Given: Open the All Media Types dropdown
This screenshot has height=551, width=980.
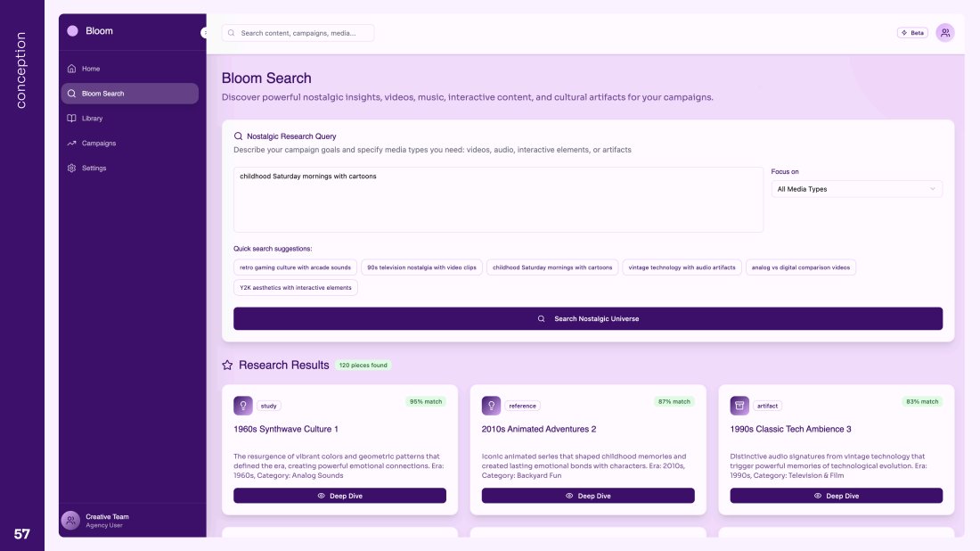Looking at the screenshot, I should click(856, 189).
